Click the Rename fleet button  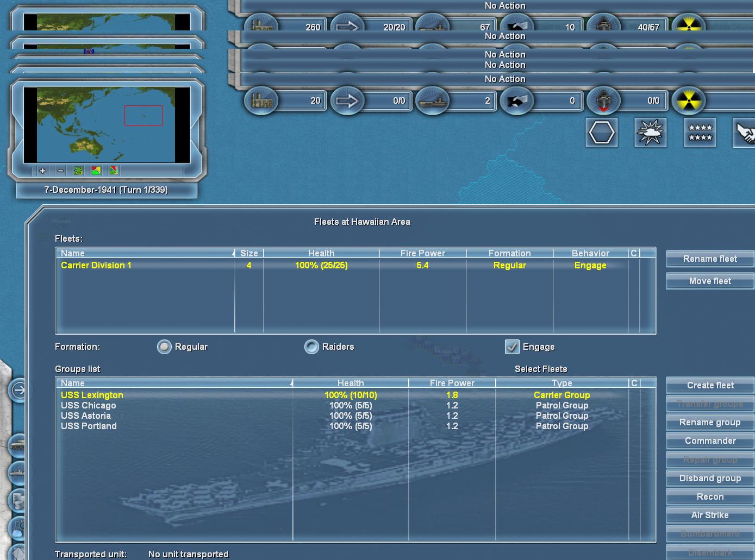point(710,259)
